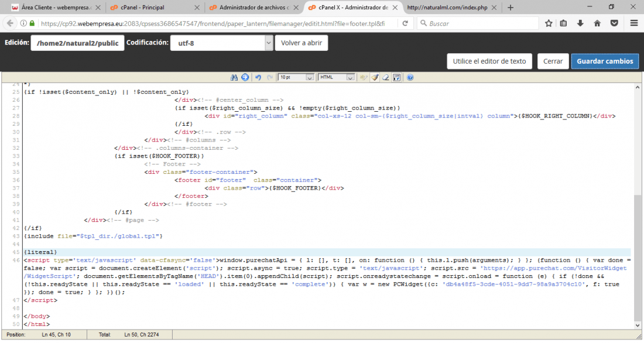This screenshot has height=343, width=644.
Task: Click the {include file="$tpl_dir./global.tpl"} line
Action: point(93,236)
